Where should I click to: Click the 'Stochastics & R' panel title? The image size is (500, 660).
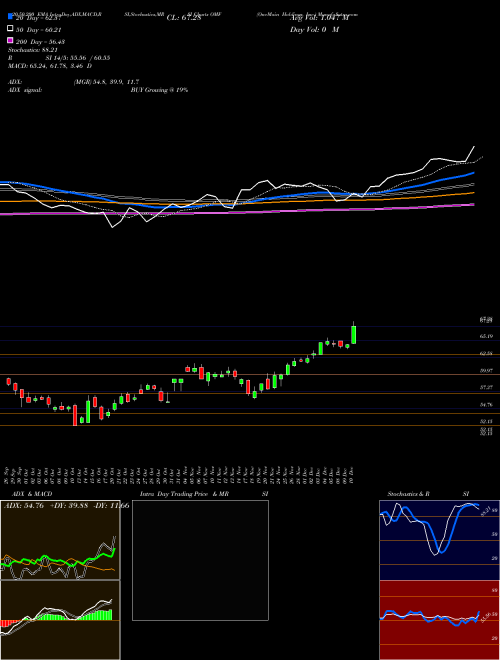[409, 494]
